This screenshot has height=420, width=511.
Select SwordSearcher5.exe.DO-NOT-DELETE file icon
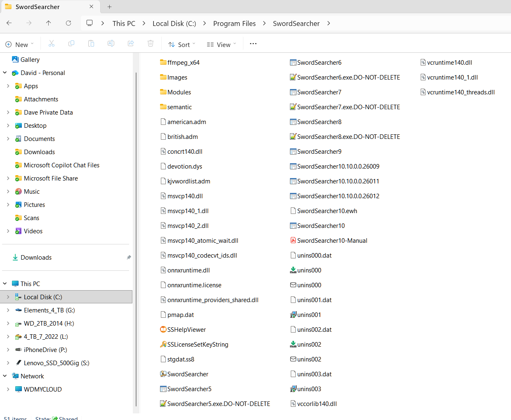(x=163, y=404)
